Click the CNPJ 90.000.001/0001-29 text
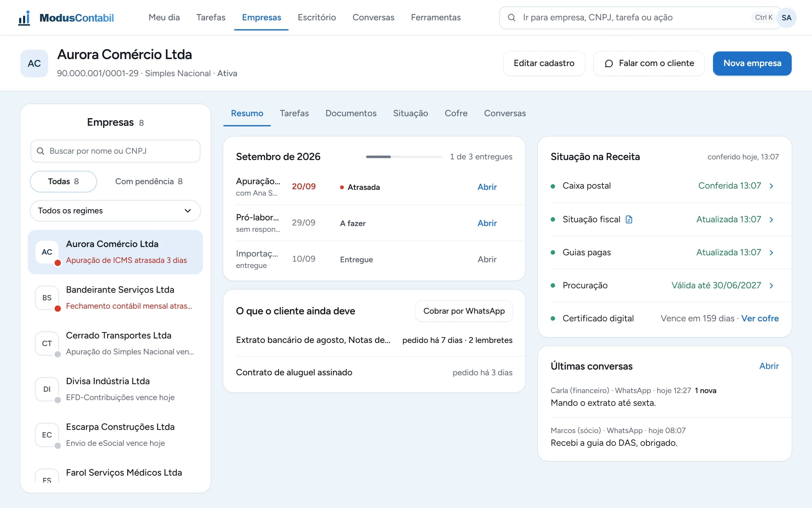The image size is (812, 508). (x=98, y=73)
